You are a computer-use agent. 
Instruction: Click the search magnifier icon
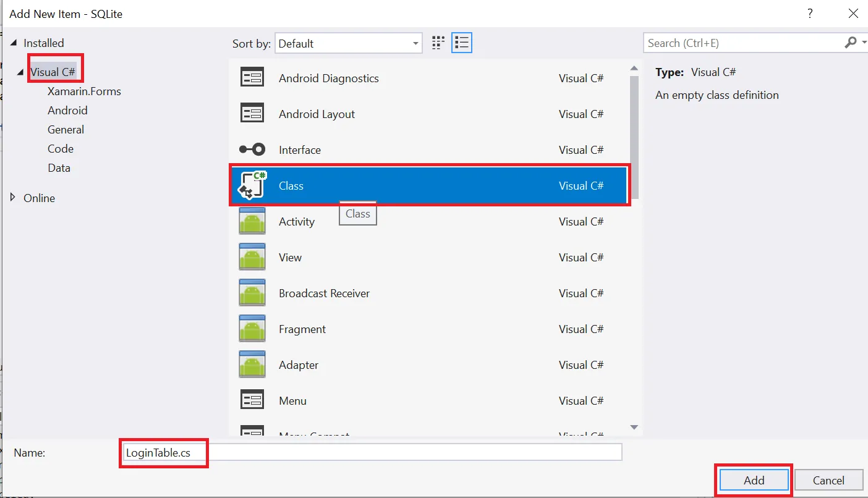click(x=851, y=43)
